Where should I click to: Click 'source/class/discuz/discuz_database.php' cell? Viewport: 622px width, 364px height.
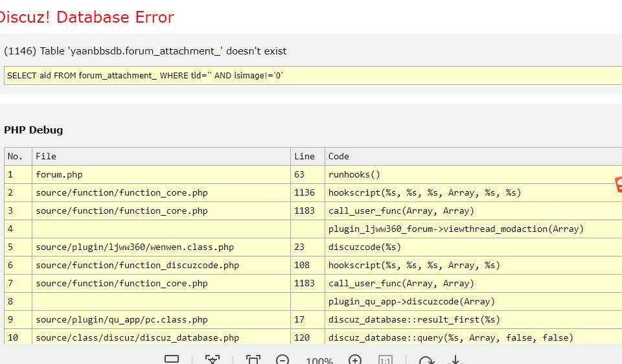pos(161,337)
